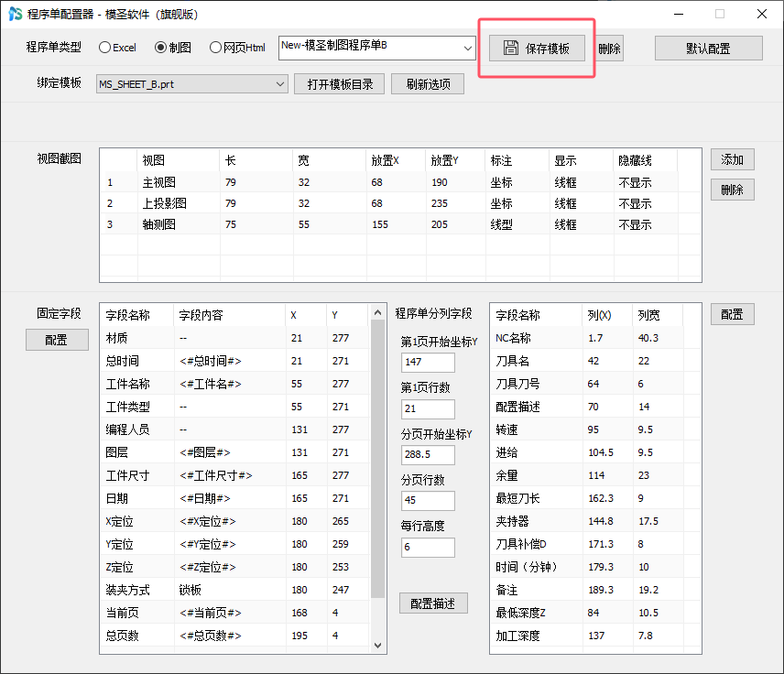This screenshot has height=674, width=784.
Task: Click the 删除 button beside 保存模板
Action: coord(609,49)
